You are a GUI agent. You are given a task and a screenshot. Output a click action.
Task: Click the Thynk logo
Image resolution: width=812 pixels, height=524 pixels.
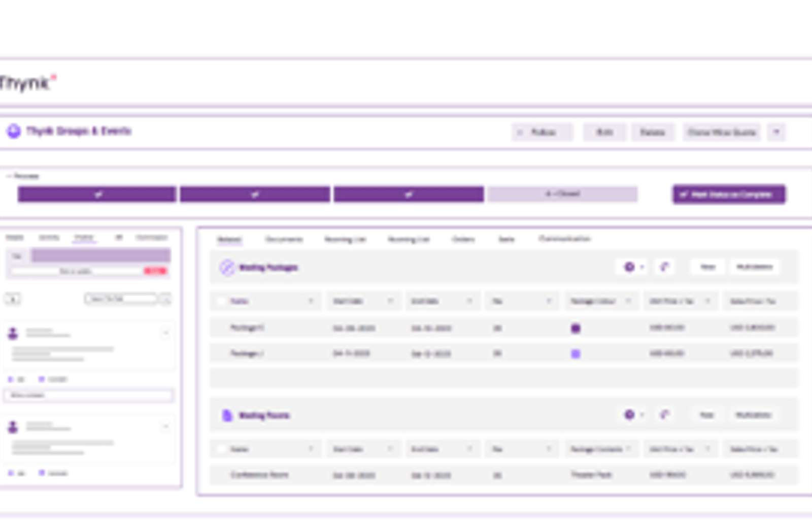coord(27,82)
